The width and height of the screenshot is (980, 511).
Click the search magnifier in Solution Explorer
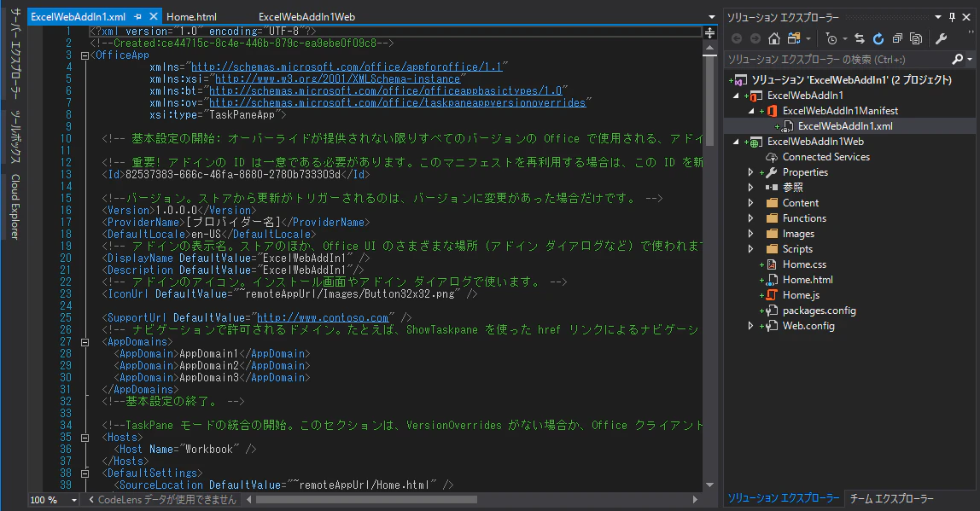click(958, 60)
